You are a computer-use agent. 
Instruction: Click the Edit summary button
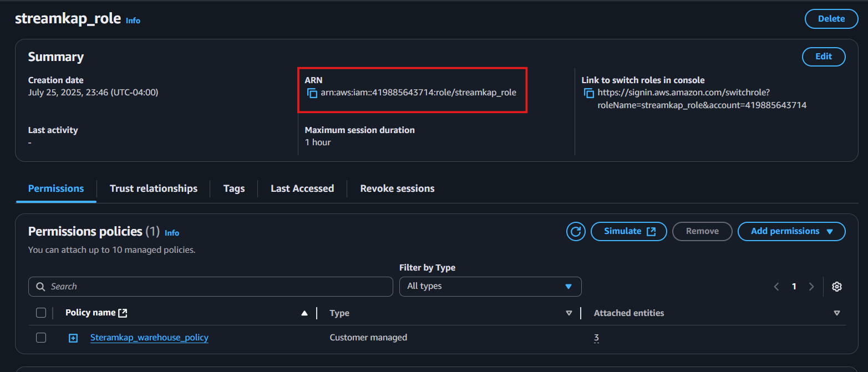[824, 57]
